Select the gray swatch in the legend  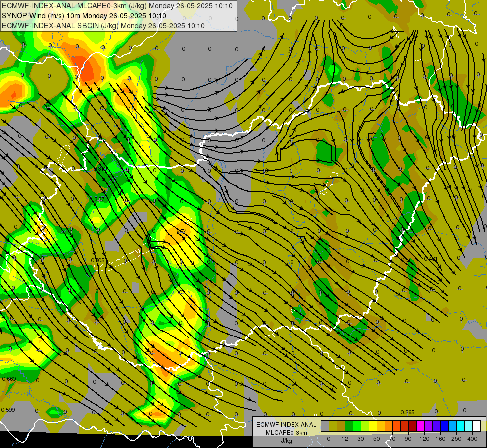(325, 426)
